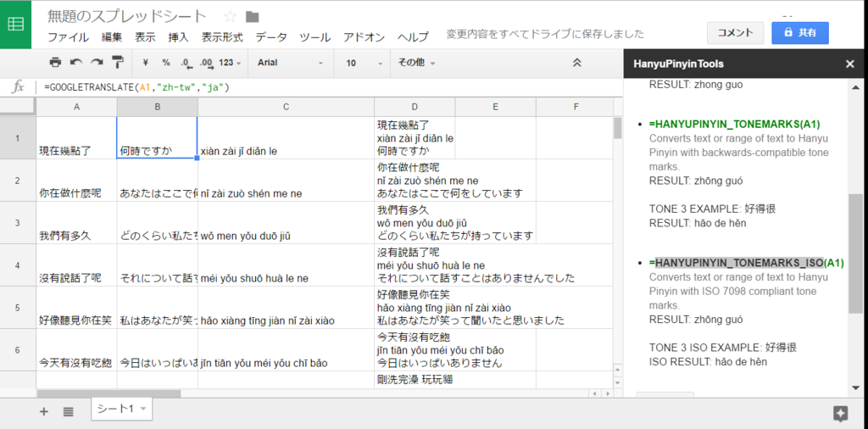Viewport: 868px width, 429px height.
Task: Select column B header
Action: [157, 107]
